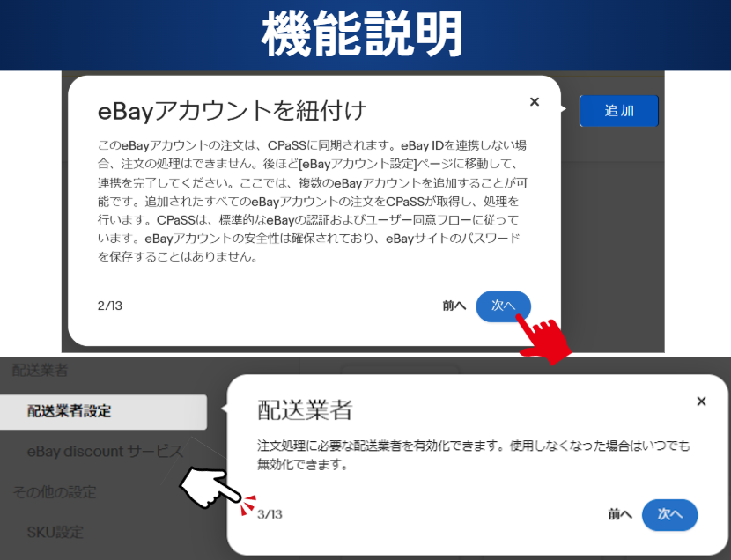731x560 pixels.
Task: Click the 配送業者 popup heading
Action: 305,410
